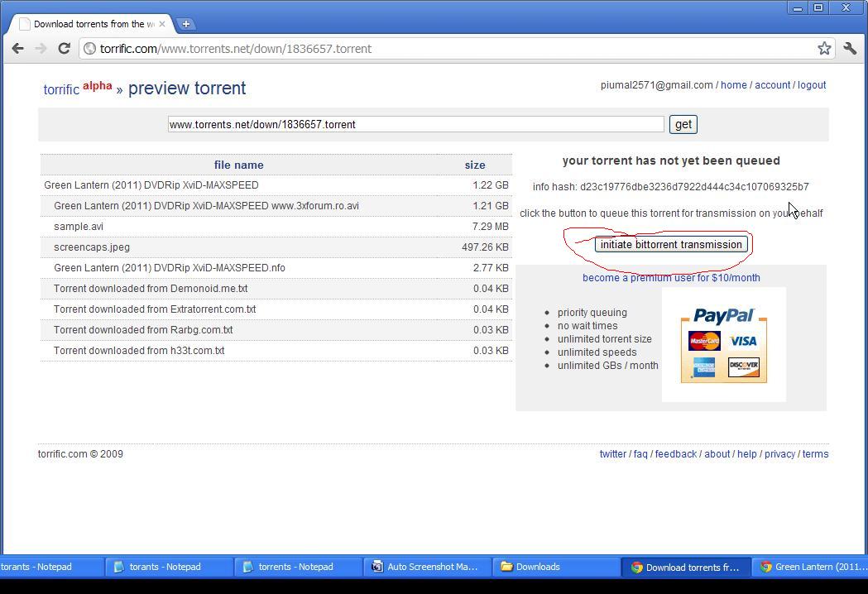Image resolution: width=868 pixels, height=594 pixels.
Task: Select the MAXSPEED.nfo file row
Action: [276, 268]
